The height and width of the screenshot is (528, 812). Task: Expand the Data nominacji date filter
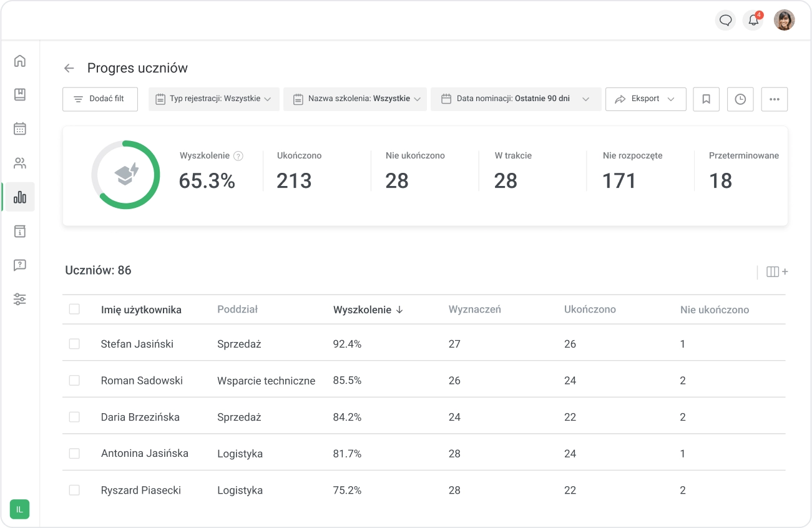[516, 99]
